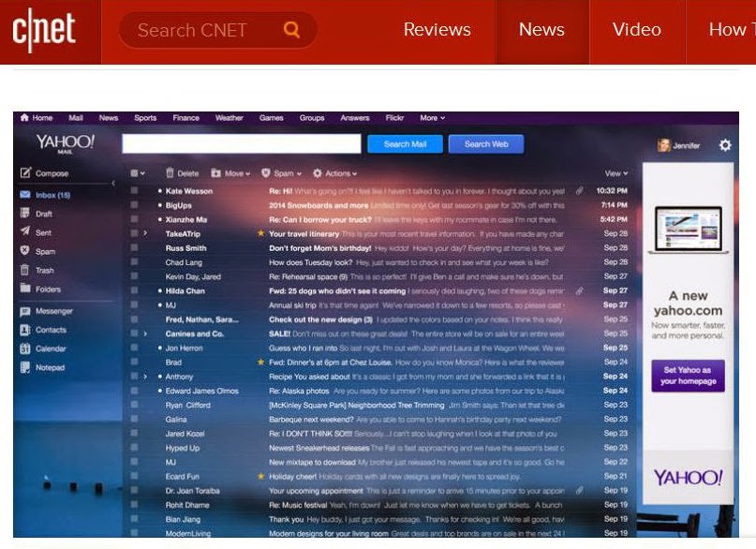Check the Galina email checkbox

pyautogui.click(x=135, y=419)
